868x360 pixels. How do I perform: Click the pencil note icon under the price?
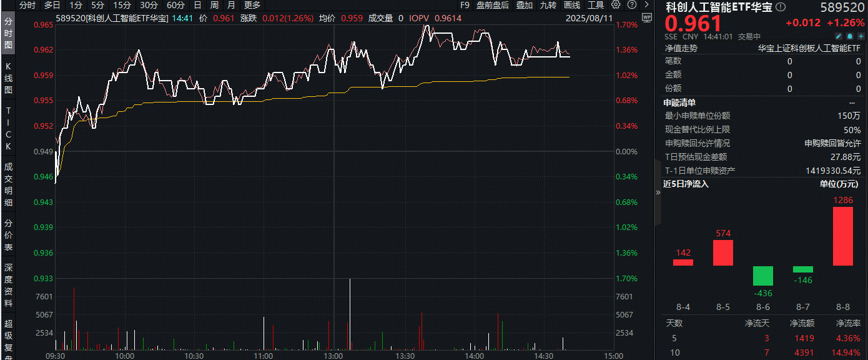click(839, 36)
